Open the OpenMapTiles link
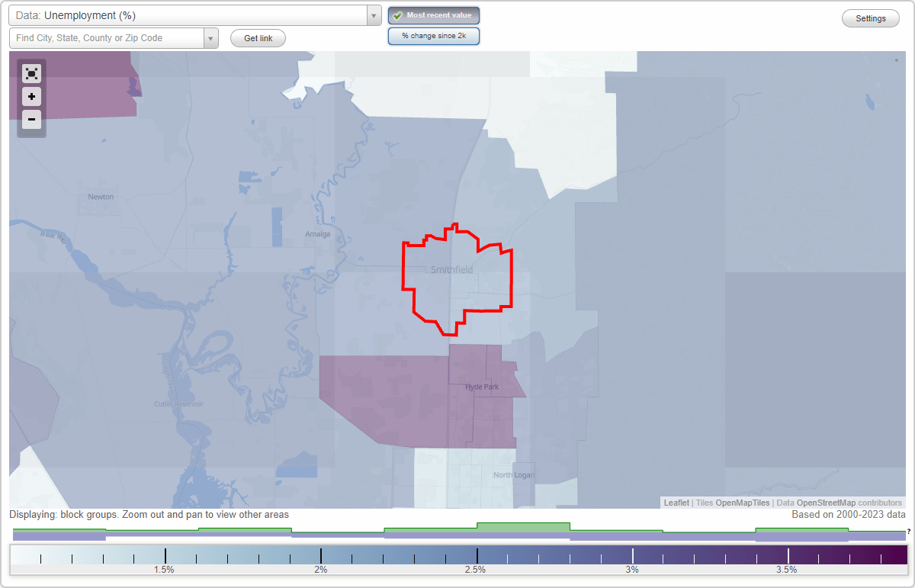 click(743, 503)
